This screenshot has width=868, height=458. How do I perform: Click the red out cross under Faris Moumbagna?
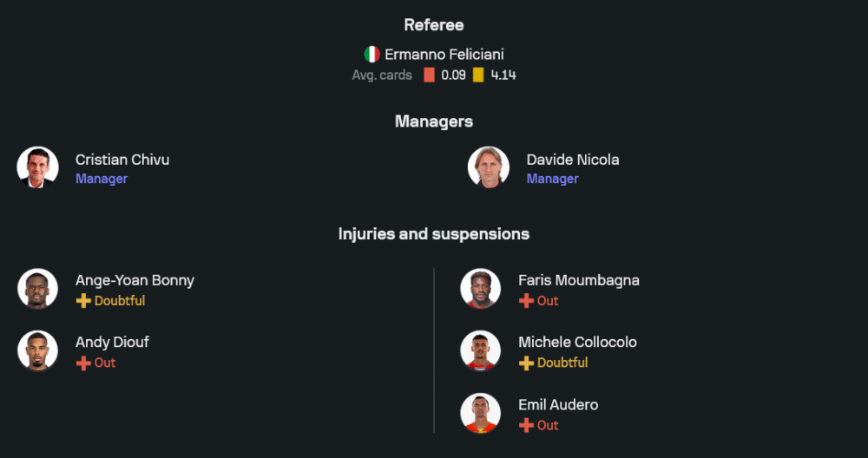click(x=527, y=301)
